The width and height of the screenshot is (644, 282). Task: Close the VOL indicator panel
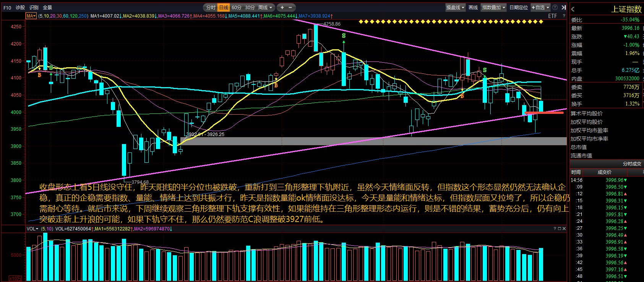coord(564,229)
